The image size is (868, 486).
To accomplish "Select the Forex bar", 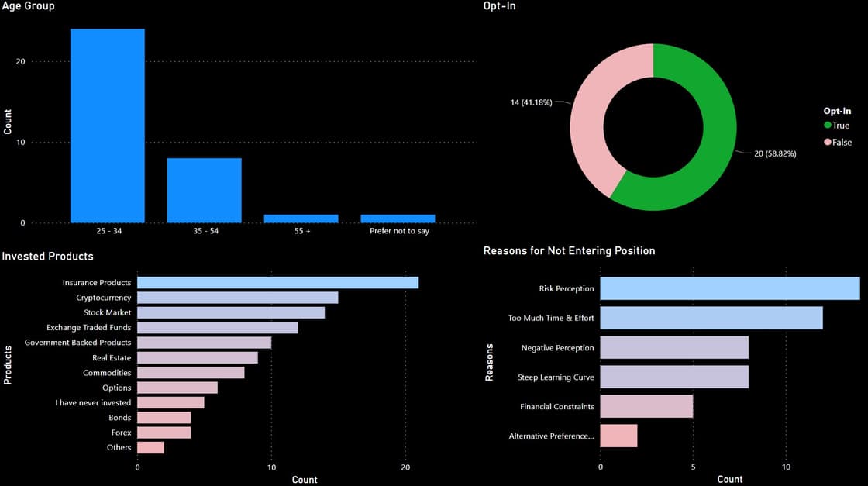I will tap(164, 433).
